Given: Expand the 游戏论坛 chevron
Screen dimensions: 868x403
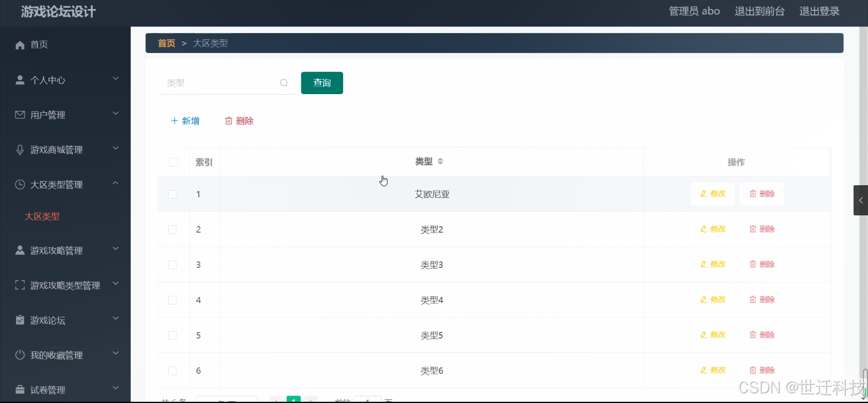Looking at the screenshot, I should 116,319.
